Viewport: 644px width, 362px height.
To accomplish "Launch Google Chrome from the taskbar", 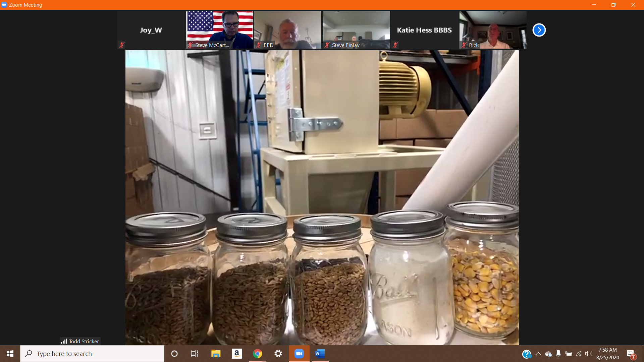I will tap(257, 354).
